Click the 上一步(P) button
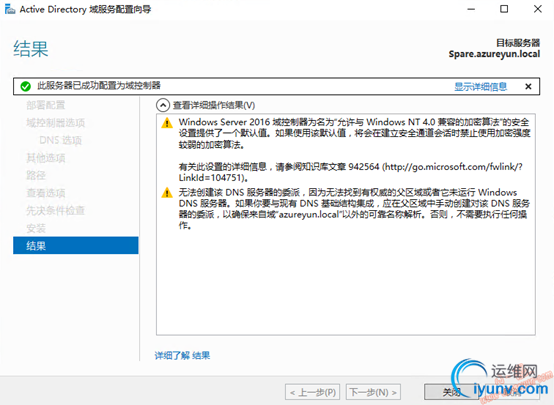Image resolution: width=554 pixels, height=405 pixels. tap(312, 392)
